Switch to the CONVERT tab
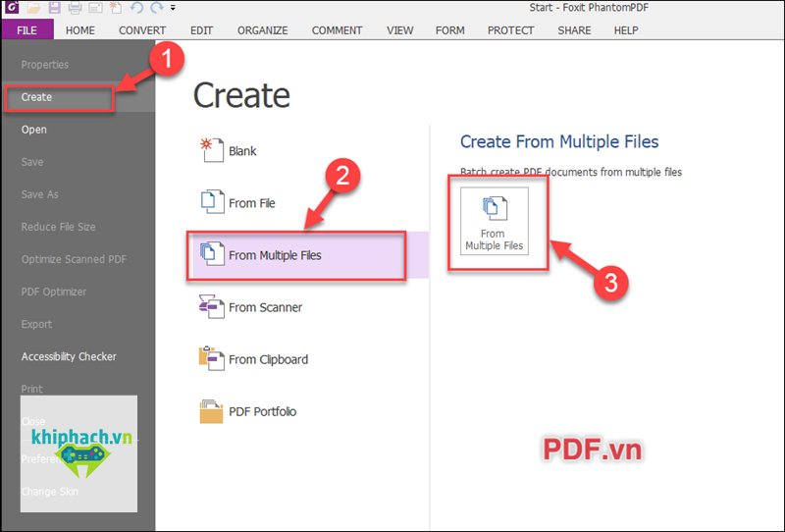The height and width of the screenshot is (532, 785). pos(142,30)
